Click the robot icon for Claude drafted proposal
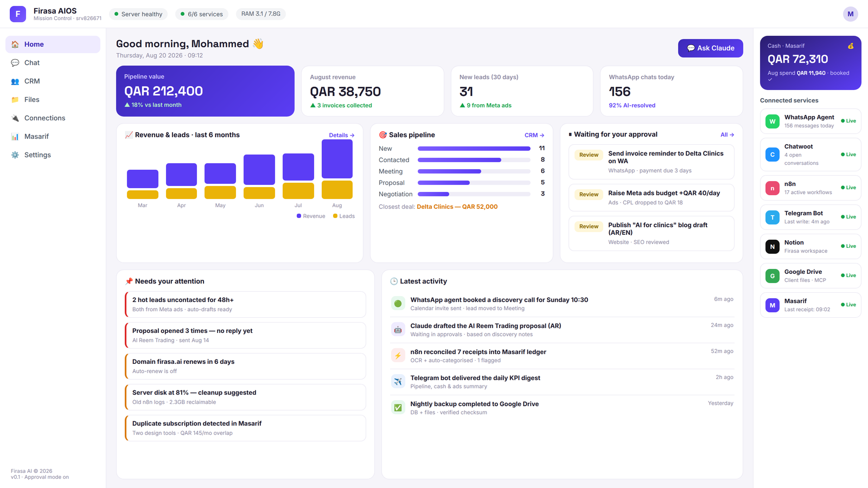This screenshot has height=488, width=868. coord(398,330)
